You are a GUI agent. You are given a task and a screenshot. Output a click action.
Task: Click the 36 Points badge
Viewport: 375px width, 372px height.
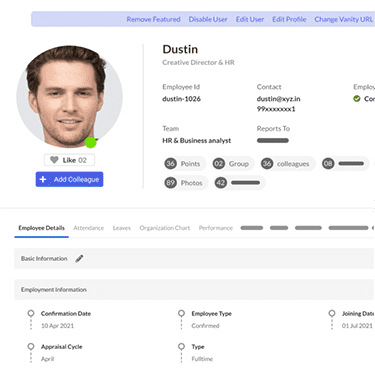pyautogui.click(x=184, y=164)
